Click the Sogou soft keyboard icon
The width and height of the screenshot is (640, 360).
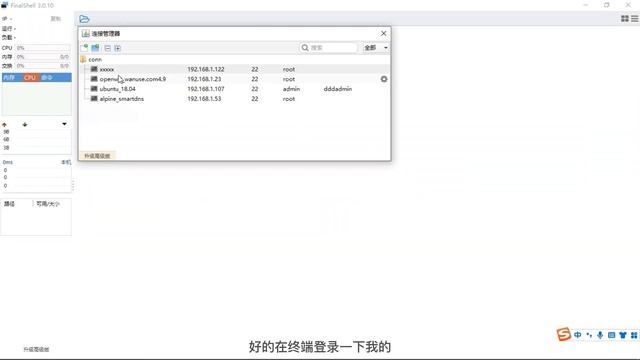(611, 335)
